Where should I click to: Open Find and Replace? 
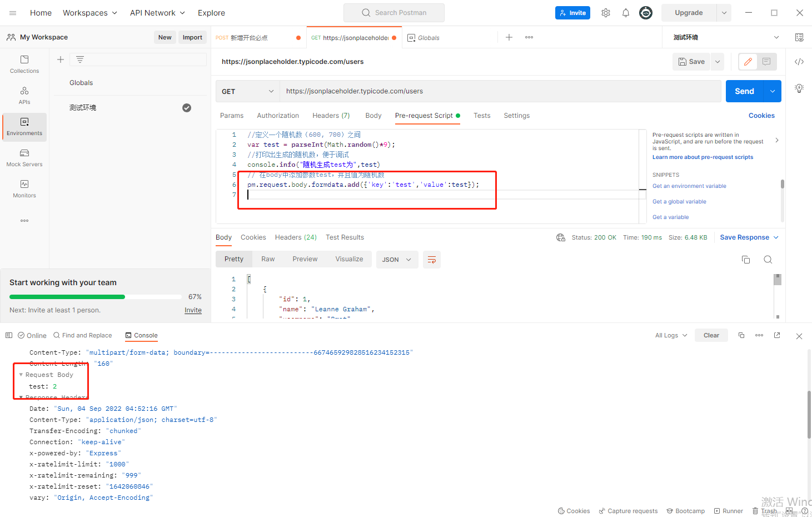(x=82, y=335)
